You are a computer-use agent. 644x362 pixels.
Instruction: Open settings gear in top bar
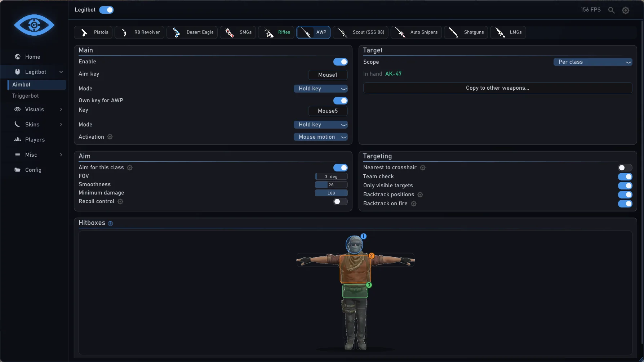626,10
